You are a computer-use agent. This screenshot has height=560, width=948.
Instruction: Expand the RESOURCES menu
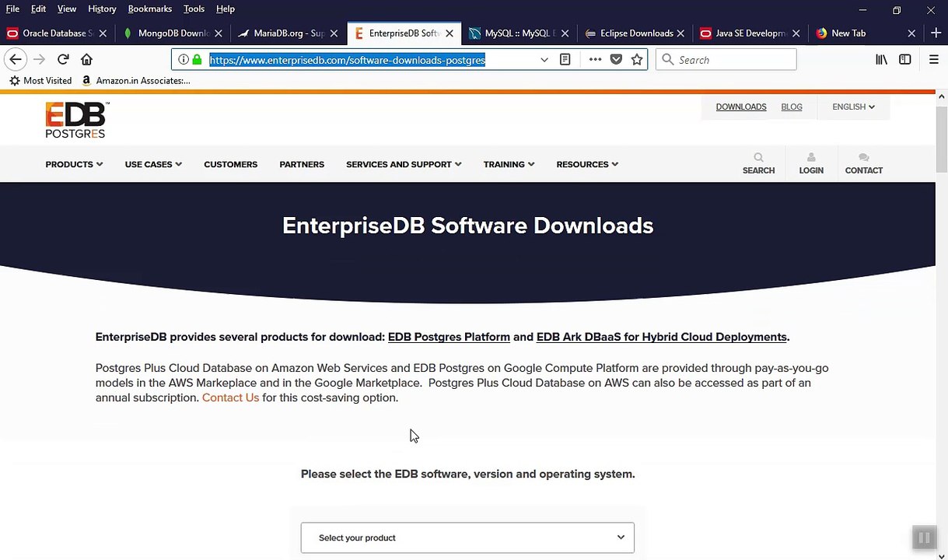[587, 164]
